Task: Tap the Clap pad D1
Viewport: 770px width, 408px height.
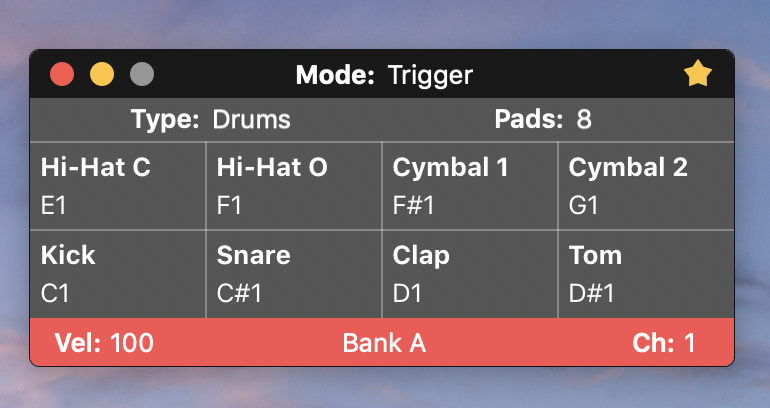Action: pyautogui.click(x=470, y=274)
